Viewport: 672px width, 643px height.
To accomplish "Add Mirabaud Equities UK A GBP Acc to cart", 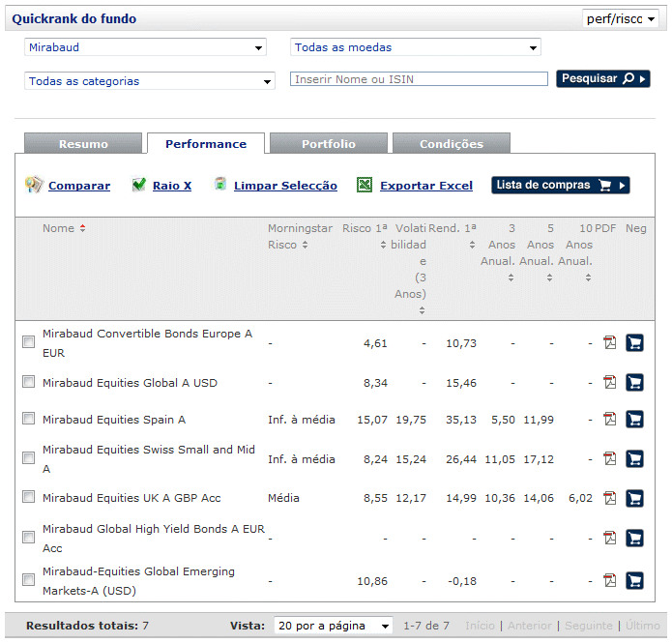I will pos(634,498).
